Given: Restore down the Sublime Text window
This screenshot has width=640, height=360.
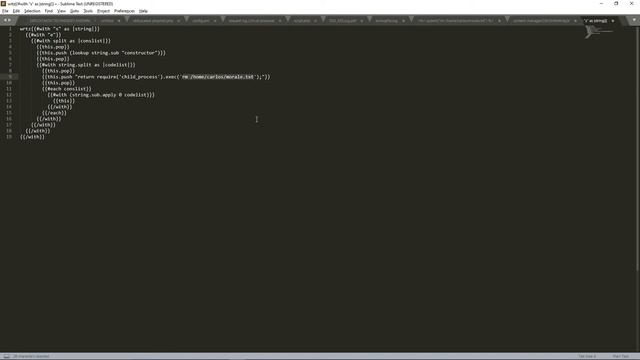Looking at the screenshot, I should 616,4.
